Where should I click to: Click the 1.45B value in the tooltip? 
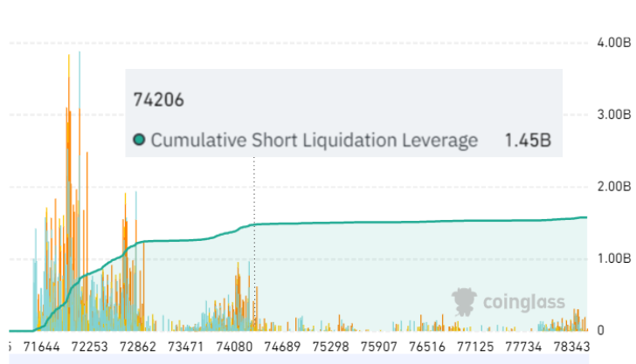[528, 140]
